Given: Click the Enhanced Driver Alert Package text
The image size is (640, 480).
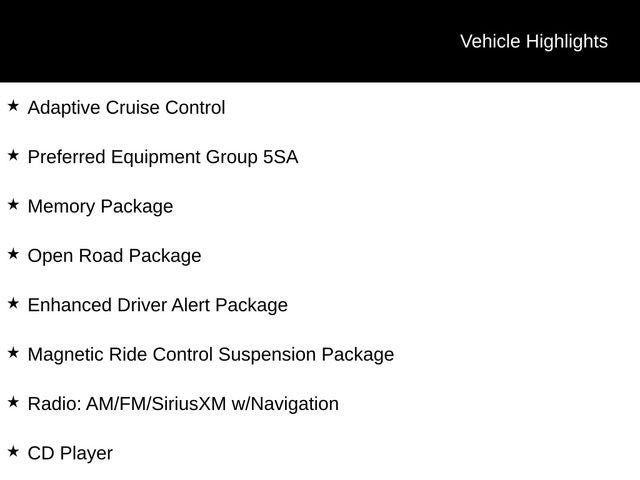Looking at the screenshot, I should [157, 305].
